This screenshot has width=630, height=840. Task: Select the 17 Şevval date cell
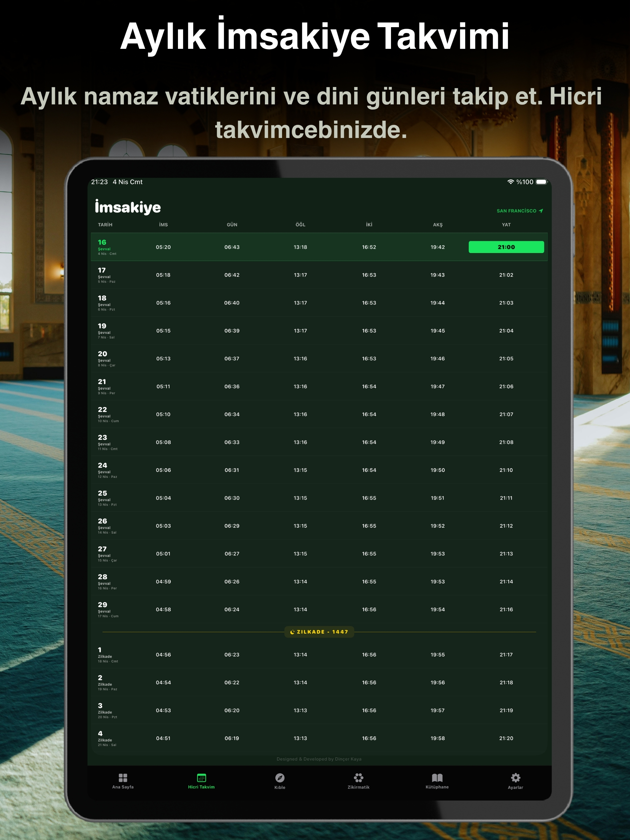click(107, 275)
